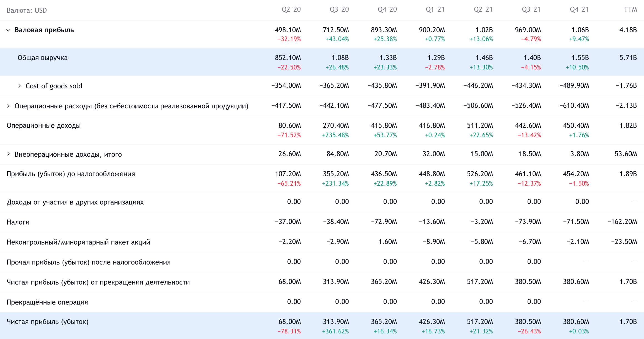Click the Cost of goods sold label
The image size is (644, 339).
pos(54,86)
